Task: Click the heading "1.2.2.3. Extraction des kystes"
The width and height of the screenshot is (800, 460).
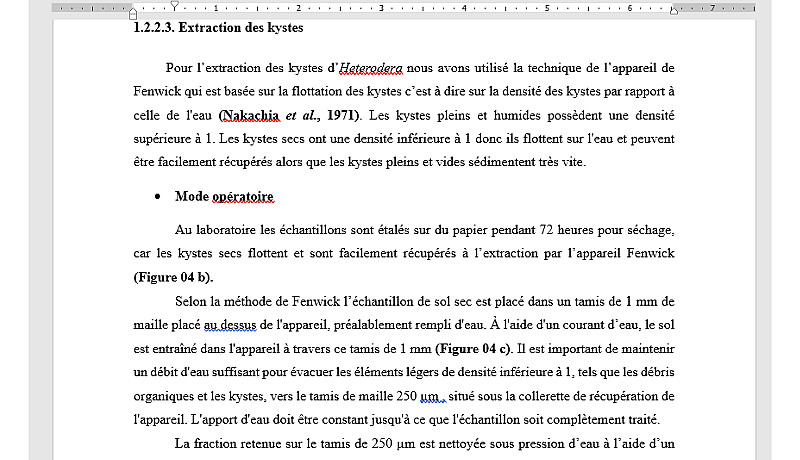Action: tap(218, 28)
